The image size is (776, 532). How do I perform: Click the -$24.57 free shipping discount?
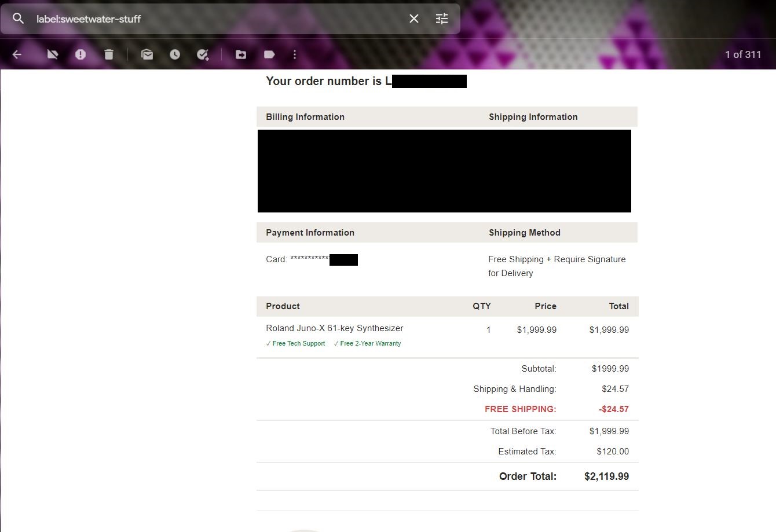614,409
